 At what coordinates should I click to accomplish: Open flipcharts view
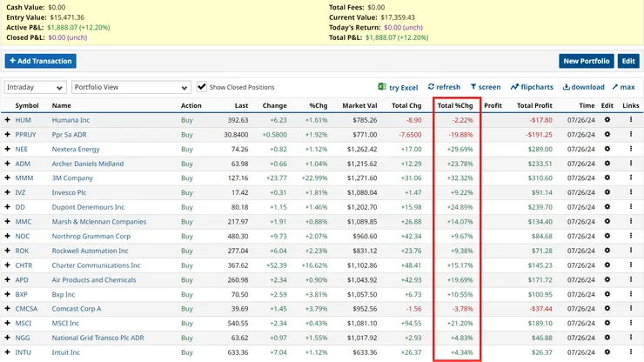[515, 87]
